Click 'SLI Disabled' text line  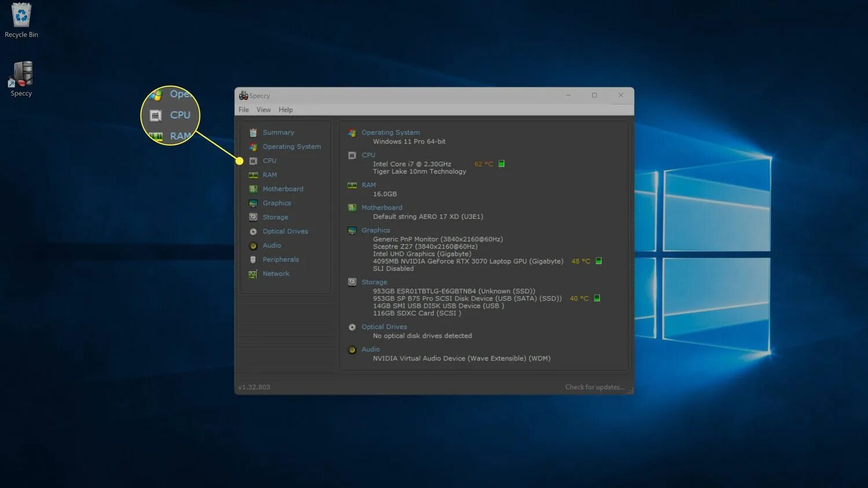tap(393, 269)
